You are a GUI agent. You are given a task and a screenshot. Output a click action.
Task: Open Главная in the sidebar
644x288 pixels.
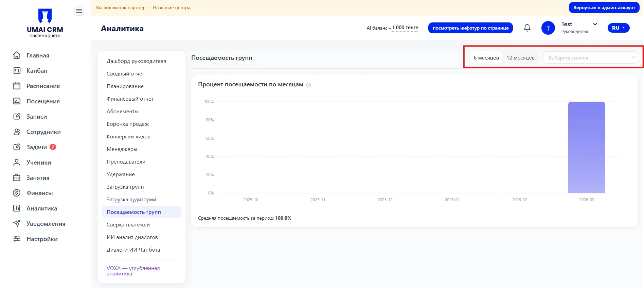click(38, 55)
